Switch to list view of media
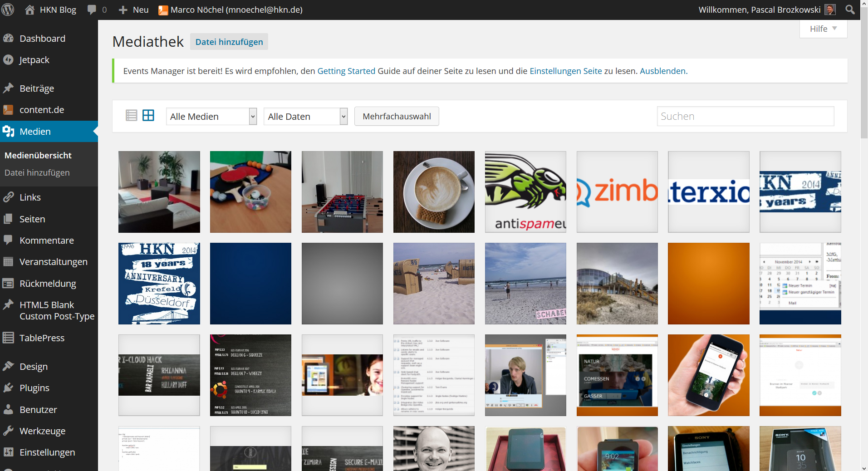 coord(132,116)
